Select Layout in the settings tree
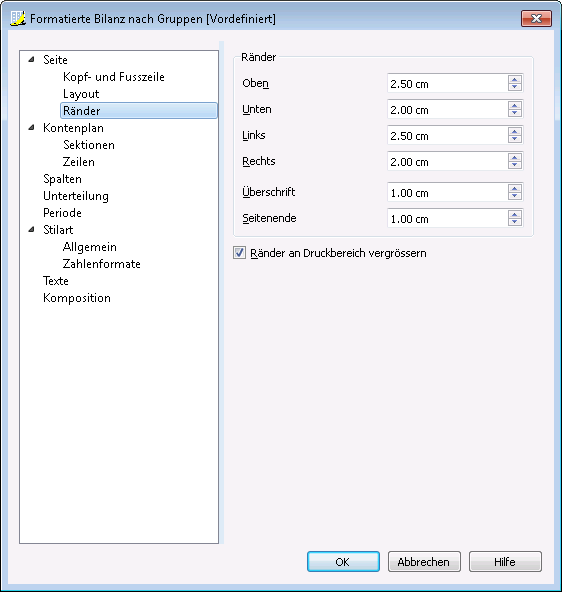562x592 pixels. click(x=81, y=94)
